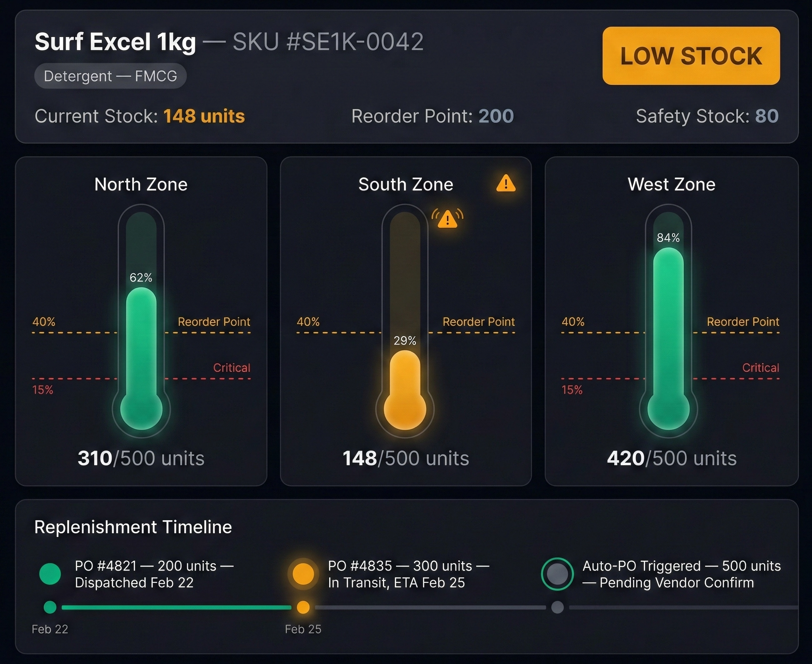
Task: Select the North Zone tab
Action: coord(141,184)
